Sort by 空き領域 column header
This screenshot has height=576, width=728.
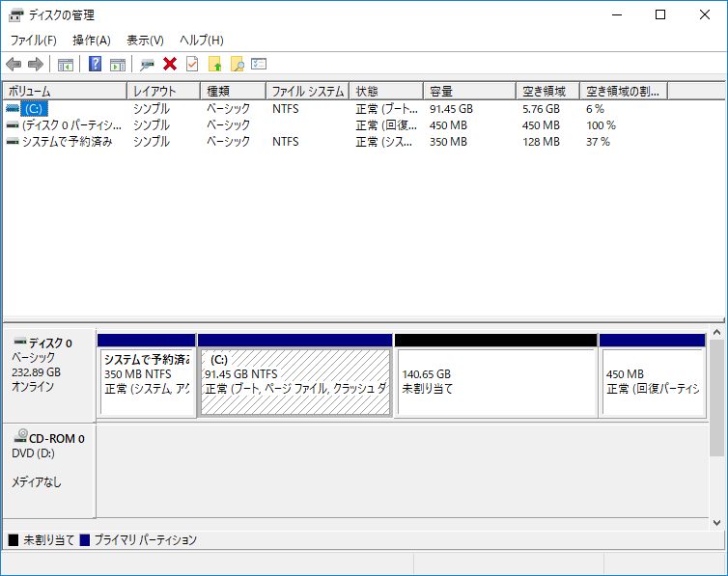point(548,92)
